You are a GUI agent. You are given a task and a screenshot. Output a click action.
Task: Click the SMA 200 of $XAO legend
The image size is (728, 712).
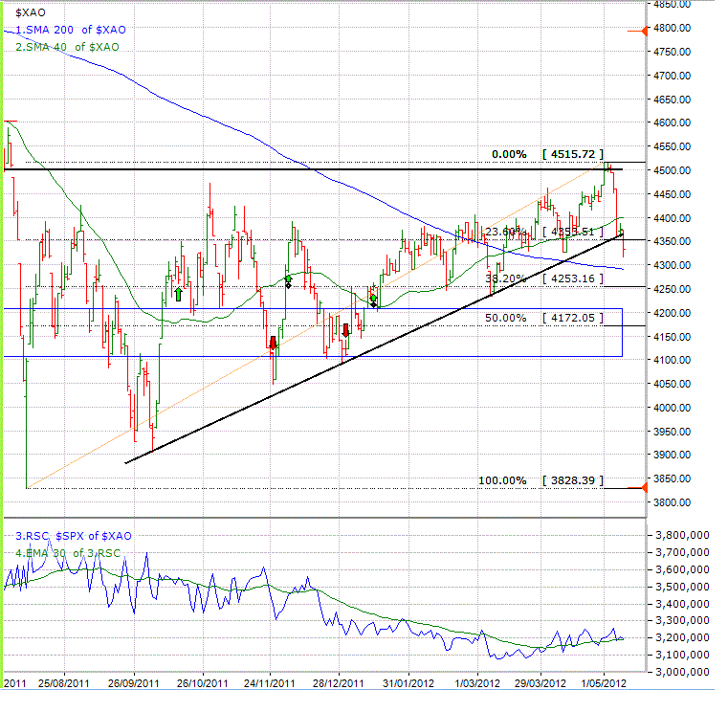click(x=70, y=30)
